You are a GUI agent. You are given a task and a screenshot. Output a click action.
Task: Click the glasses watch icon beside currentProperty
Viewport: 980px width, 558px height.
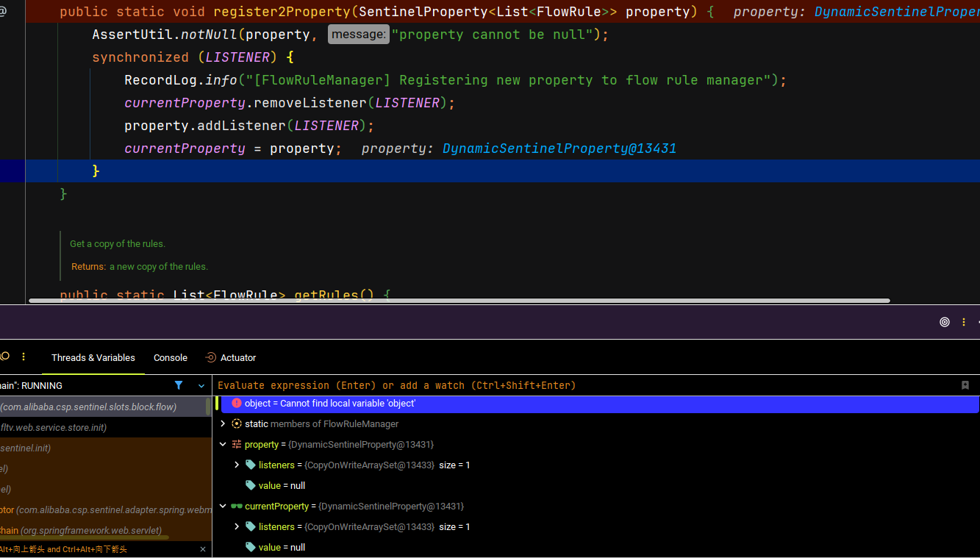click(x=237, y=506)
